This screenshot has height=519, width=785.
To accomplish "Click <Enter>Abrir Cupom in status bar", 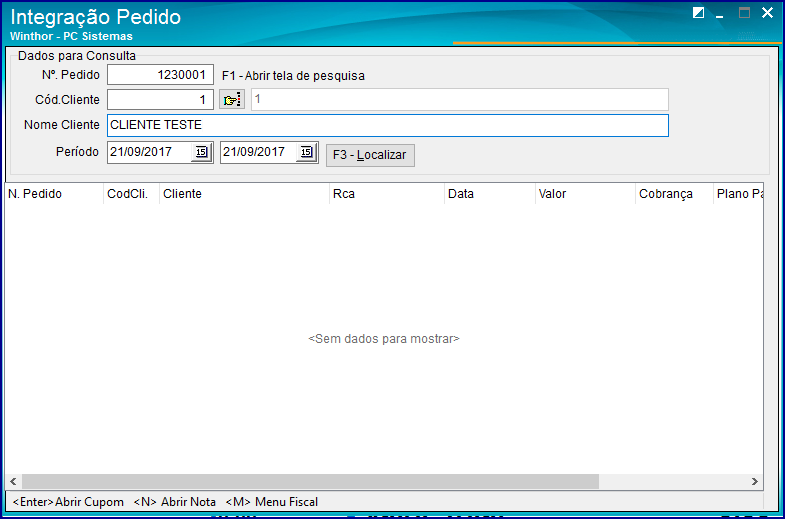I will tap(68, 502).
